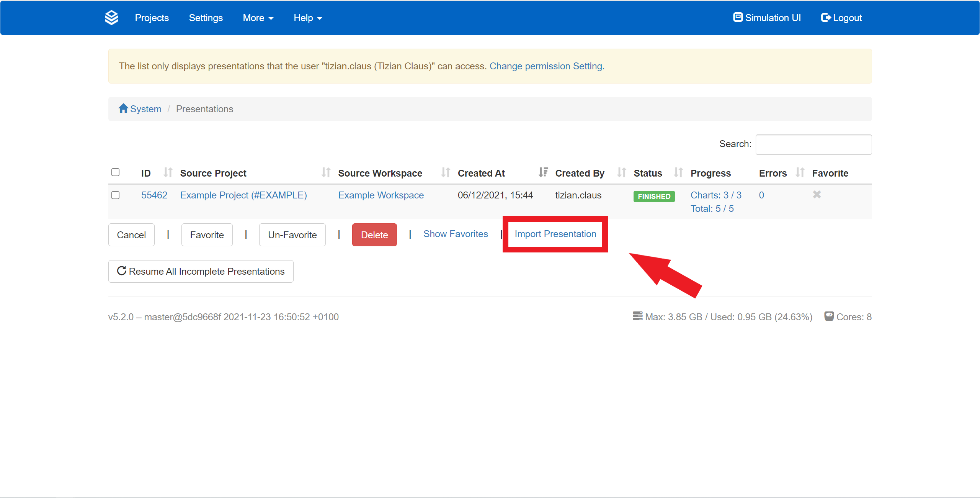
Task: Sort by Created At column icon
Action: (543, 172)
